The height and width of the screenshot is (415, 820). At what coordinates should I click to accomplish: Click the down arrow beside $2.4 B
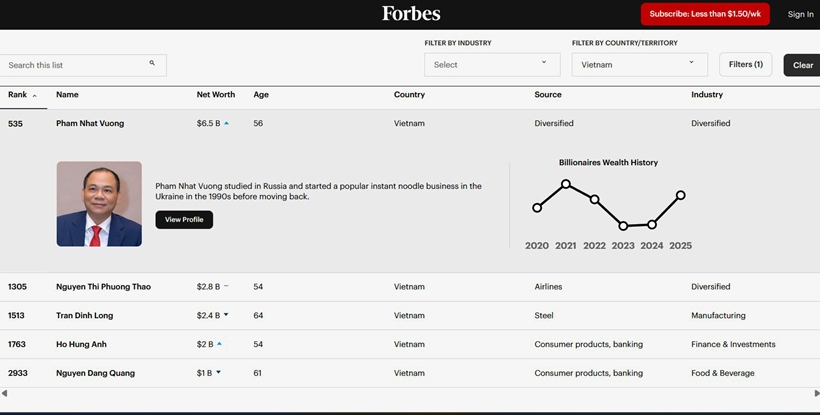click(x=226, y=315)
